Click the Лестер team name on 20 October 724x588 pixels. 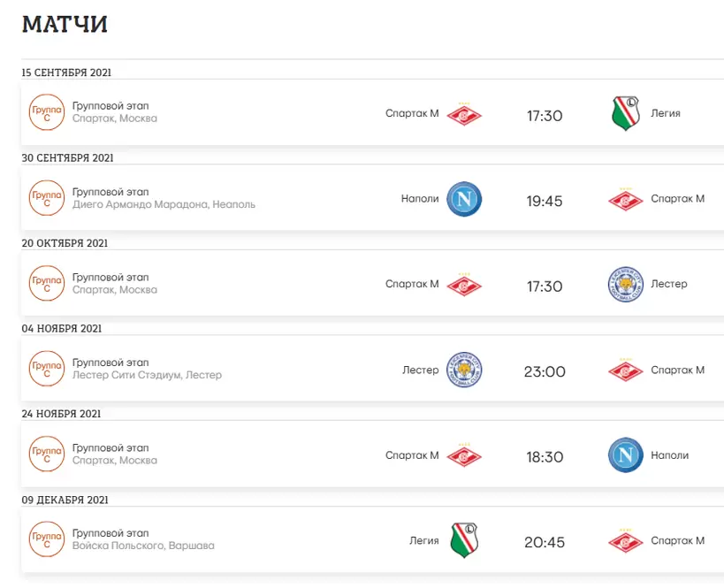coord(669,284)
